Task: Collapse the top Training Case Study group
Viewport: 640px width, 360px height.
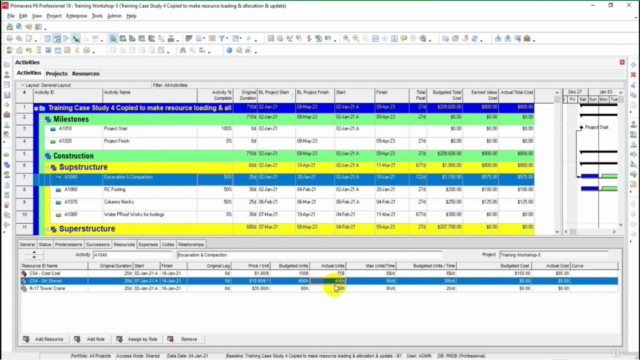Action: (x=36, y=109)
